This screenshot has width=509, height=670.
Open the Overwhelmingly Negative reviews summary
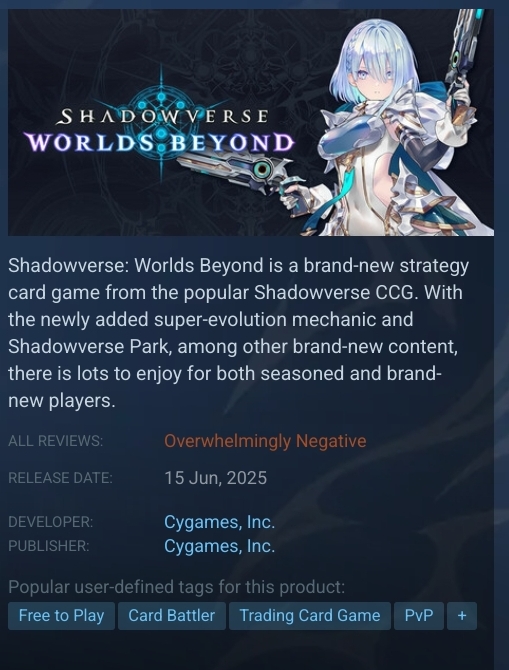(x=265, y=441)
